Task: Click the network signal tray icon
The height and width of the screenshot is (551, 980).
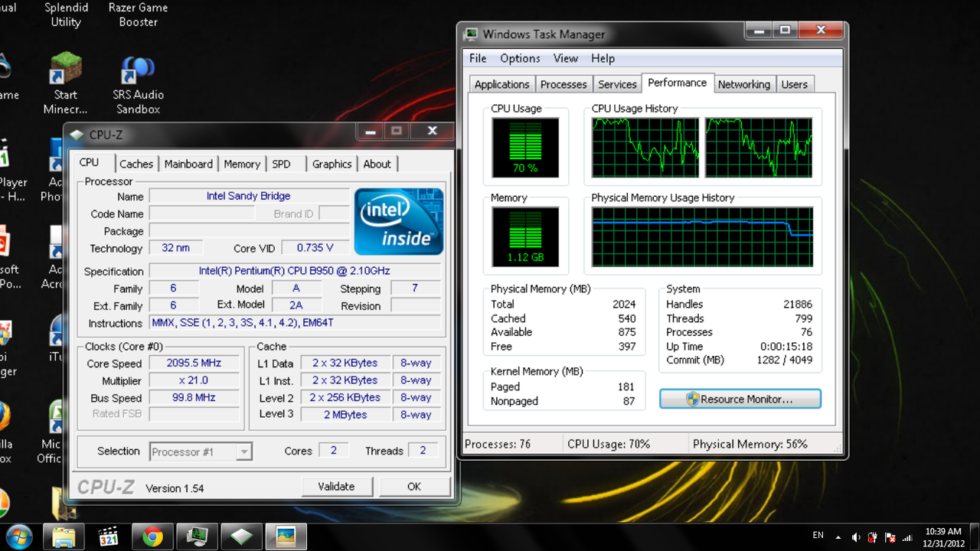Action: pyautogui.click(x=908, y=537)
